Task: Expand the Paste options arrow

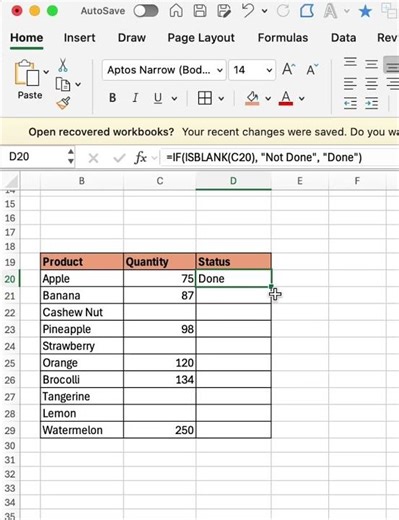Action: 46,72
